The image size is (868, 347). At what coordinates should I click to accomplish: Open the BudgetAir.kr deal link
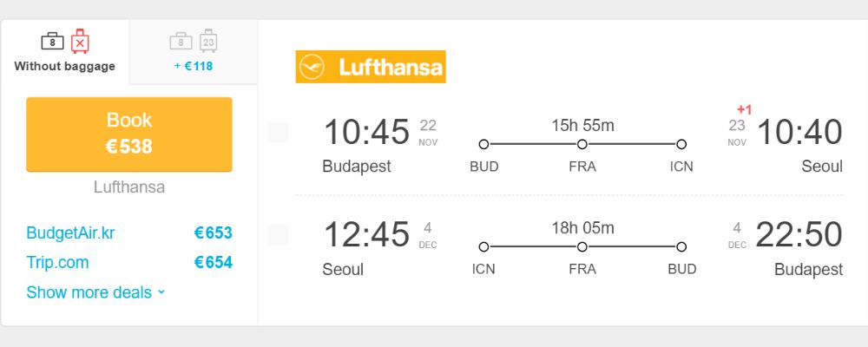(70, 233)
